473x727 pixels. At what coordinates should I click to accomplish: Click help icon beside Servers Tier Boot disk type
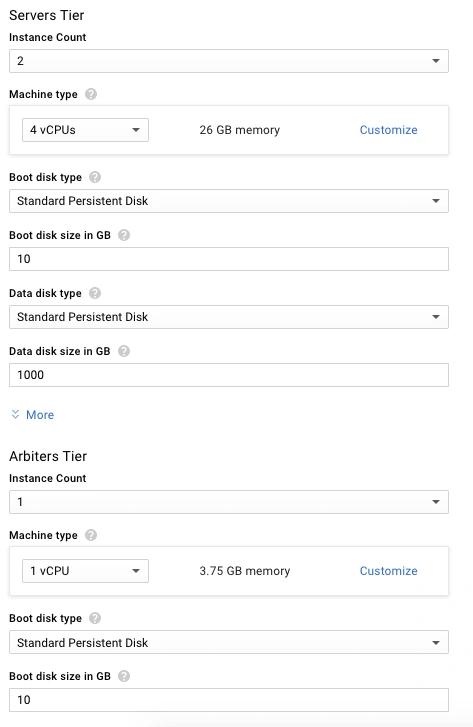pos(95,177)
